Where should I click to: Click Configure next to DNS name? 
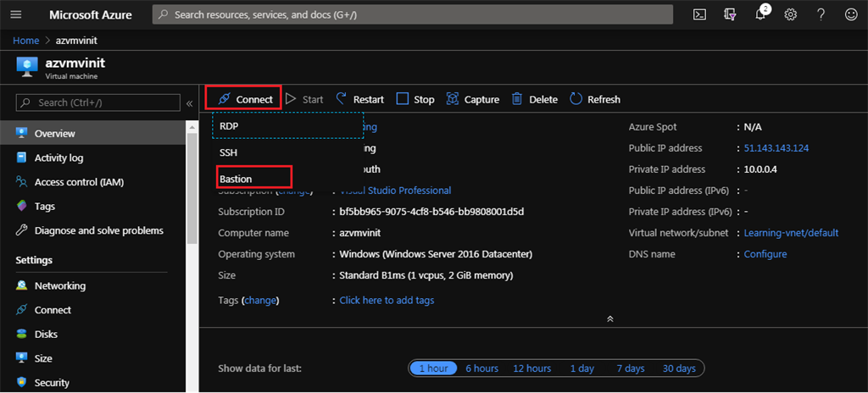[765, 254]
